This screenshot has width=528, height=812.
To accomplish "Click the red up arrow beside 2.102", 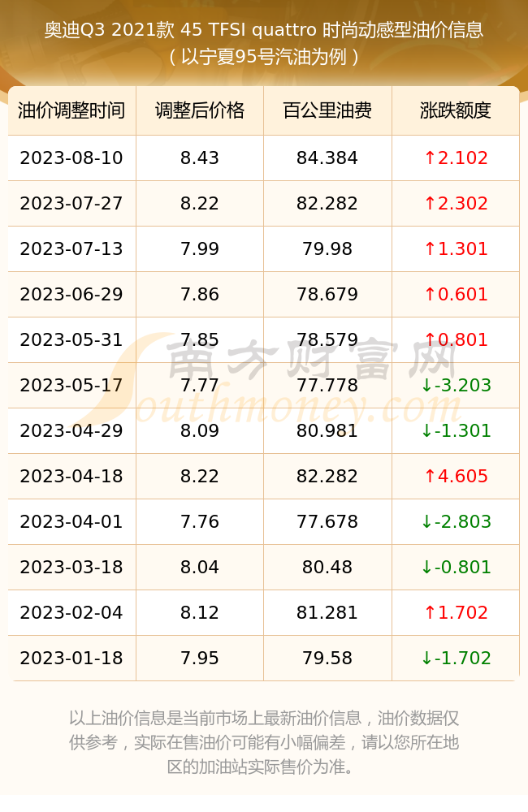I will point(430,158).
